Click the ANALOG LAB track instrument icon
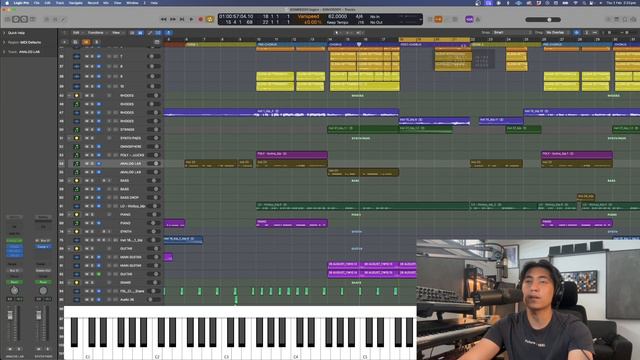 (76, 164)
